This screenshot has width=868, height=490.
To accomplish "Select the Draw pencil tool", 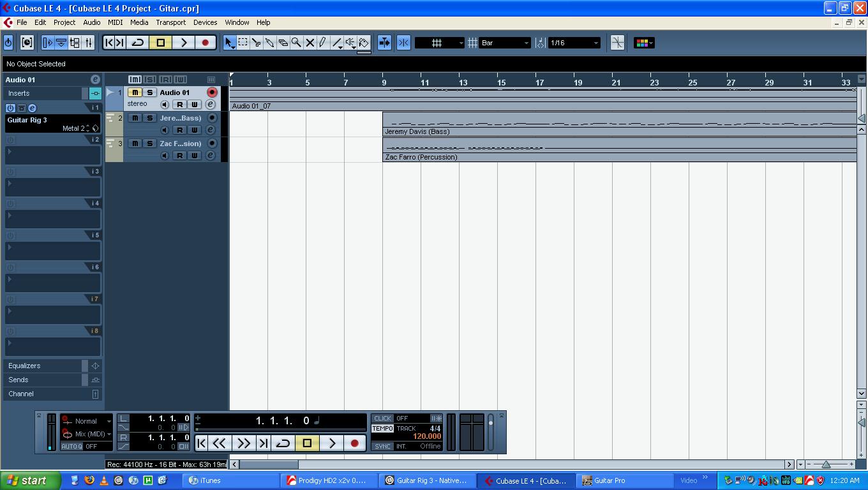I will (324, 43).
